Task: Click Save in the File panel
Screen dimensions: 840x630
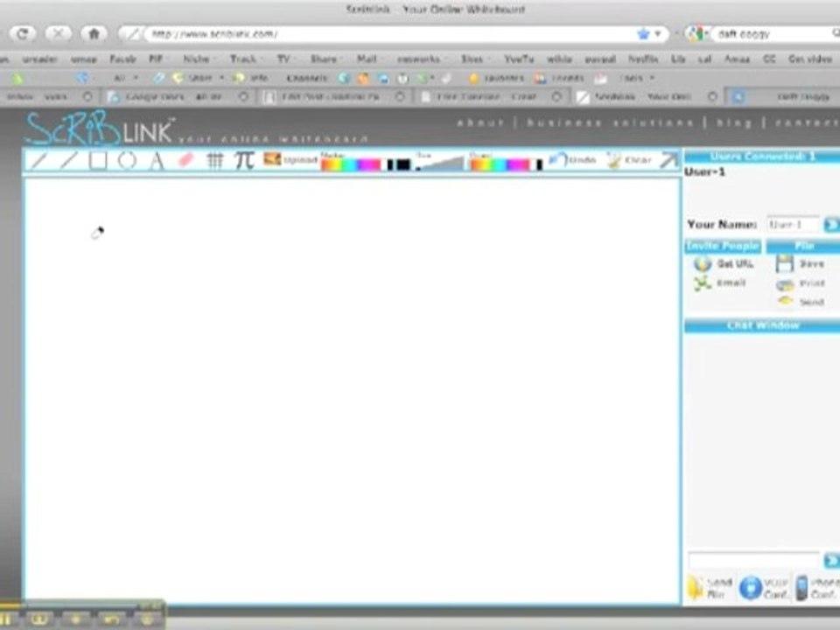Action: pyautogui.click(x=812, y=263)
